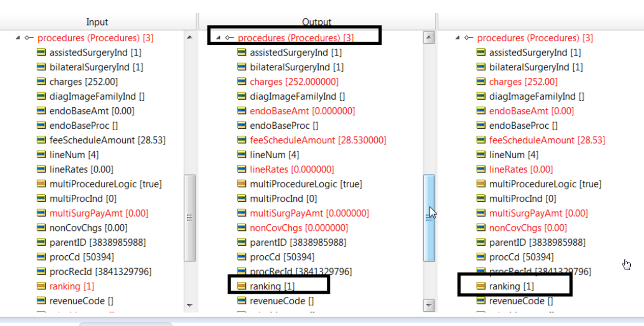The width and height of the screenshot is (644, 326).
Task: Select lineRates [0.00] in rightmost panel
Action: pos(521,169)
